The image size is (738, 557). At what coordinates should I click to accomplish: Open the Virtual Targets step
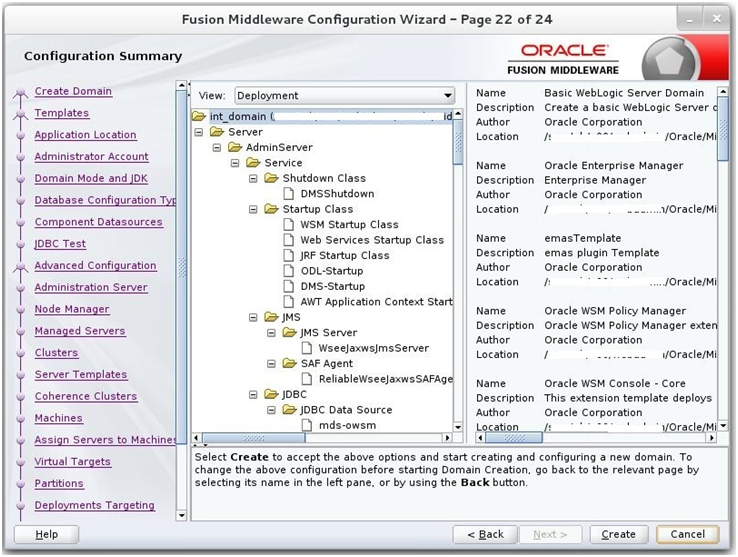pos(72,462)
